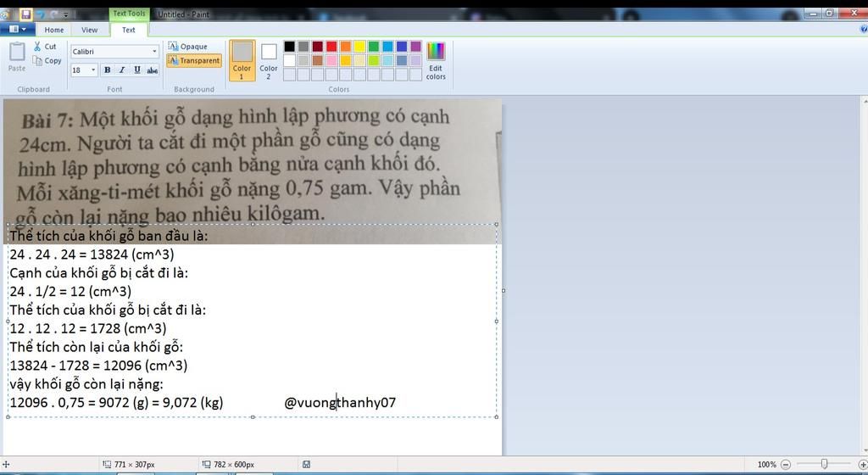Click the Cut scissors icon
The width and height of the screenshot is (868, 475).
(38, 47)
